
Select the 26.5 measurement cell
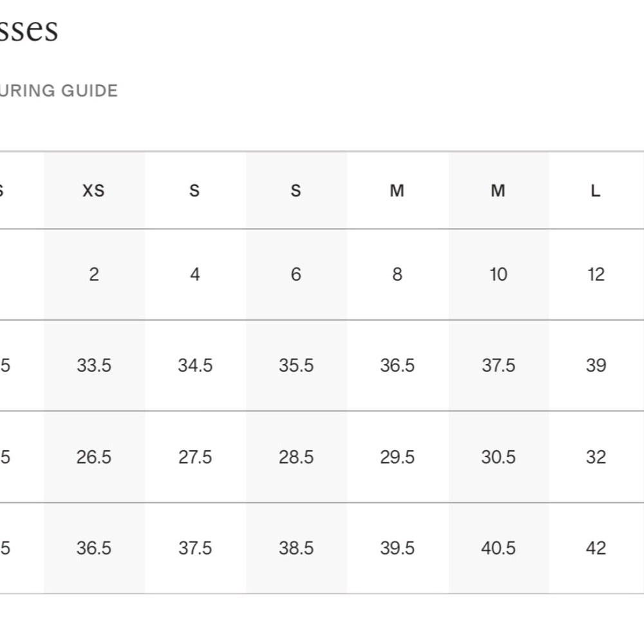tap(94, 457)
